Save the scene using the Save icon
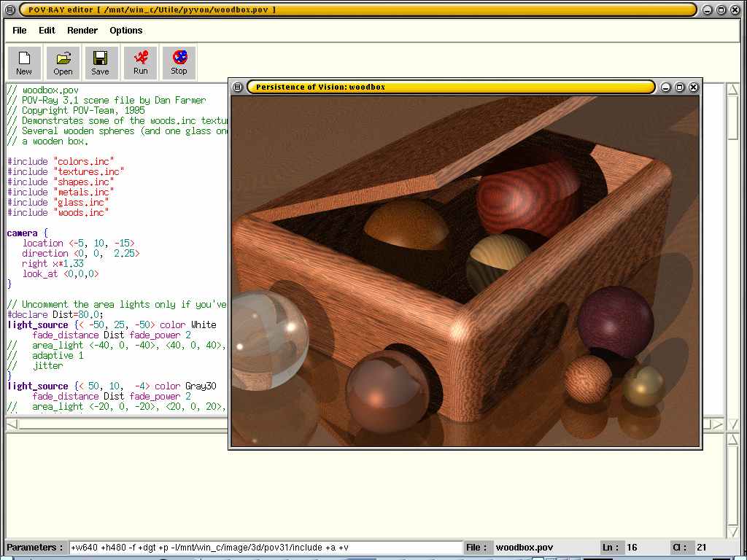Viewport: 747px width, 560px height. (x=101, y=62)
